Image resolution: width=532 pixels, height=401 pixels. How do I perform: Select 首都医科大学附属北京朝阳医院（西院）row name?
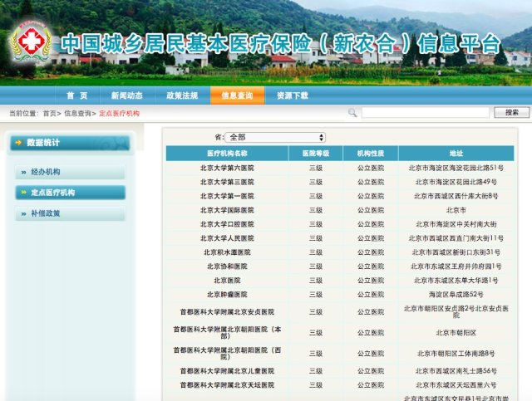point(227,354)
